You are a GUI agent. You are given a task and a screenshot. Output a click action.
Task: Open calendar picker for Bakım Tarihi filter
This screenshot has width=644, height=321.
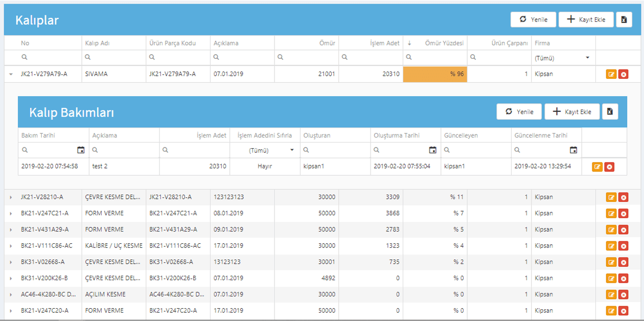pyautogui.click(x=80, y=150)
